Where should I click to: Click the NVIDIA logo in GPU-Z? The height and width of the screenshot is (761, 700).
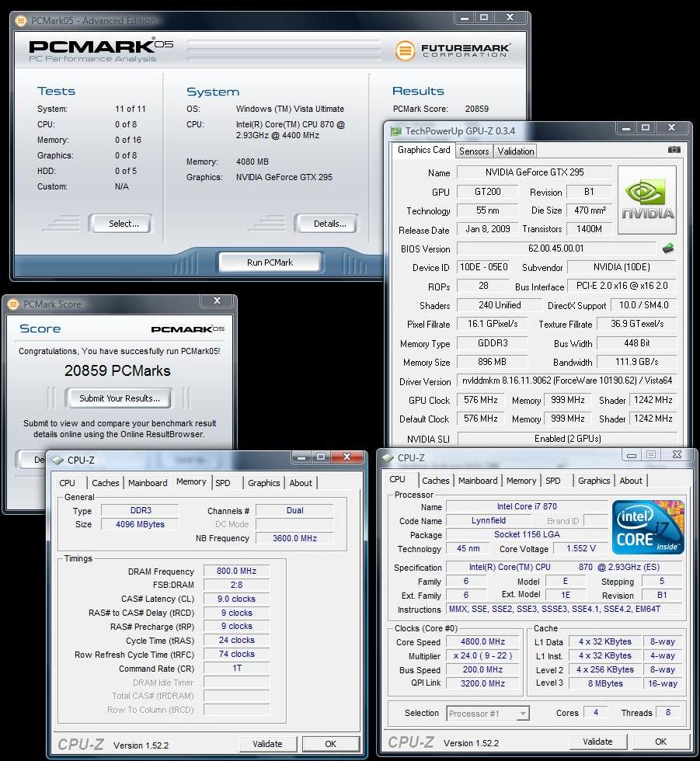coord(647,200)
